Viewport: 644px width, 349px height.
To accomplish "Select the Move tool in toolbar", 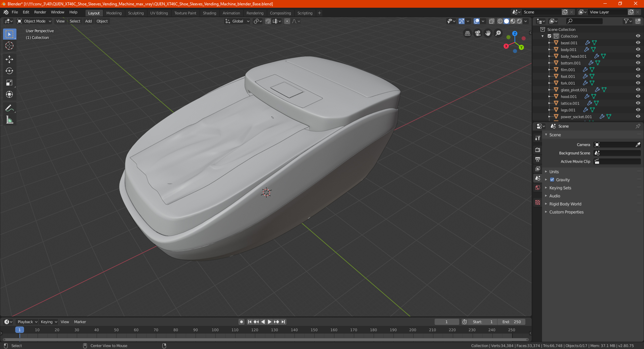I will tap(9, 59).
